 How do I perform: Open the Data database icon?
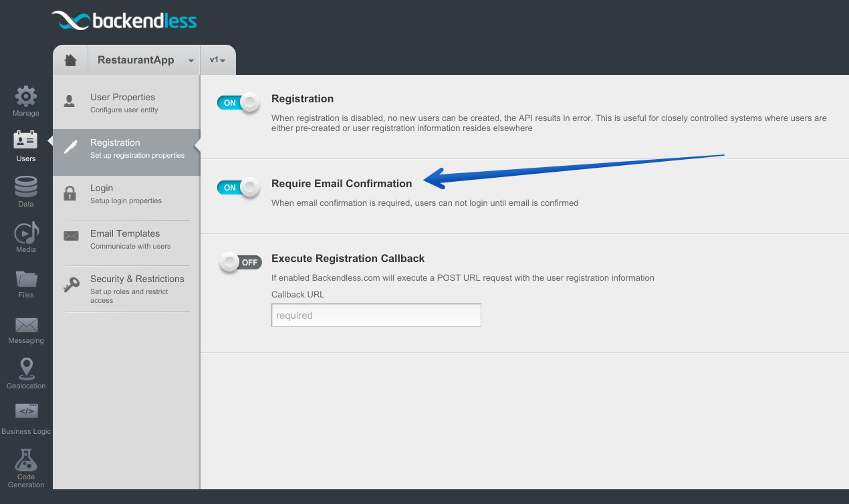tap(26, 186)
